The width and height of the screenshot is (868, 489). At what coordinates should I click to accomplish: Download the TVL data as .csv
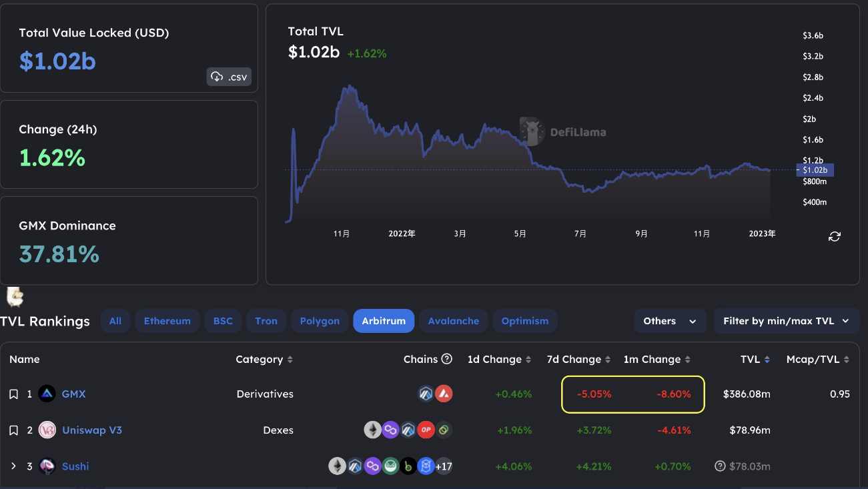229,77
